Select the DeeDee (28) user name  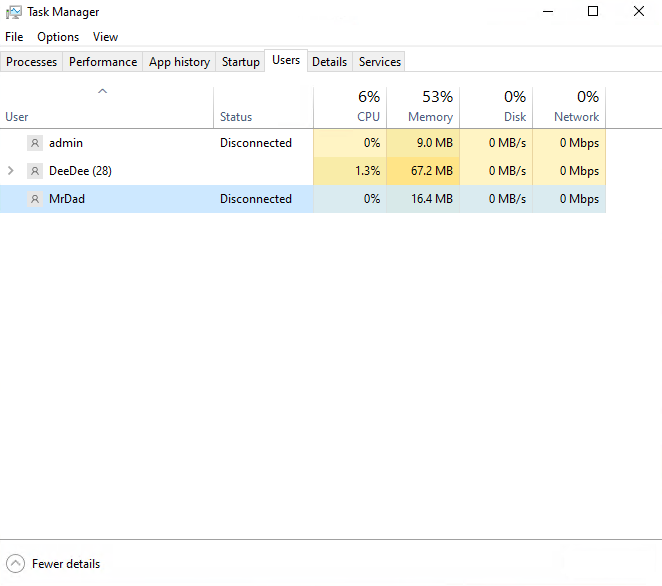pos(80,171)
